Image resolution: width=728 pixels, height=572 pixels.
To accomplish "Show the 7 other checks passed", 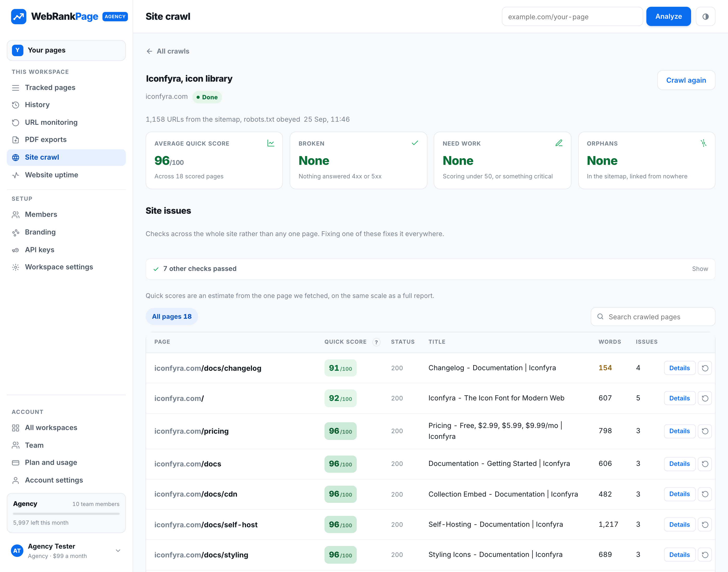I will pos(700,269).
